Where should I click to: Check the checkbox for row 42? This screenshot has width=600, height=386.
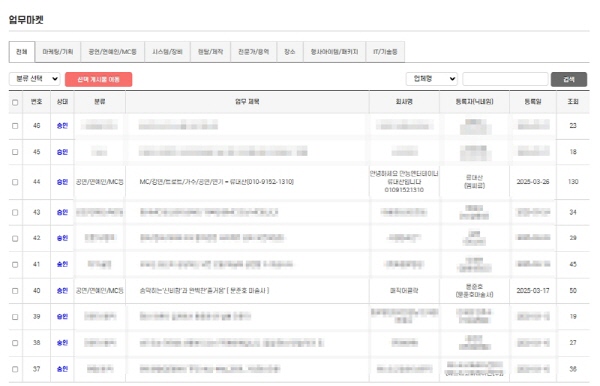click(x=15, y=238)
